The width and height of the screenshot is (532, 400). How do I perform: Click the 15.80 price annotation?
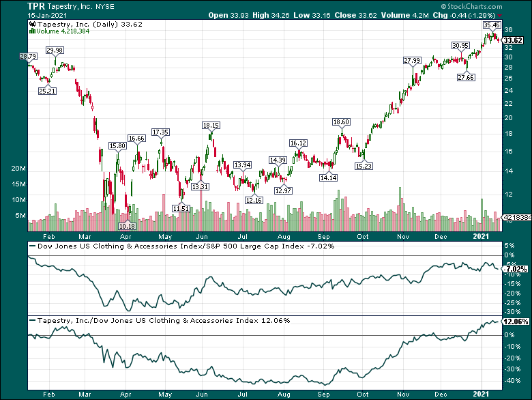click(x=117, y=146)
